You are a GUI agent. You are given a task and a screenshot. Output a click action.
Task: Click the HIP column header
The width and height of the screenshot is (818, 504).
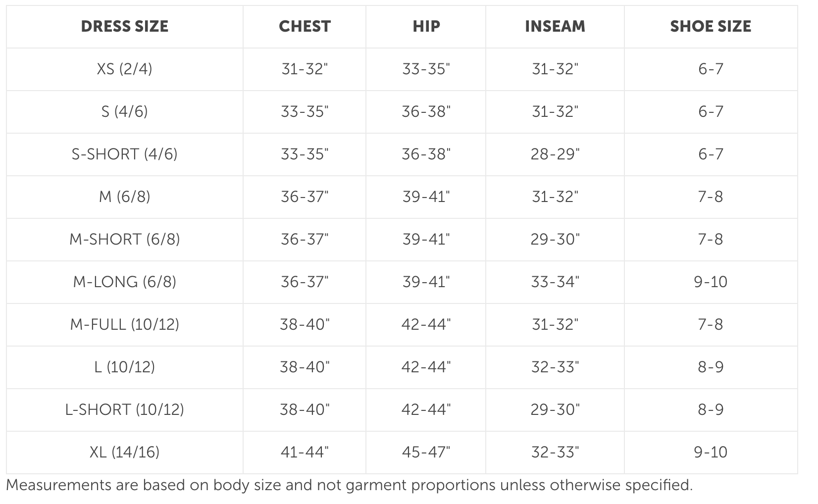pyautogui.click(x=426, y=26)
